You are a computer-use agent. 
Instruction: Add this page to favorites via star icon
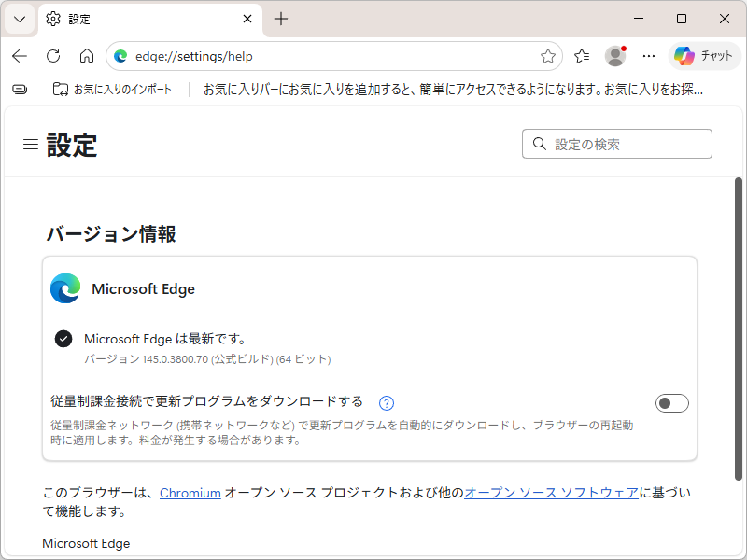point(548,56)
